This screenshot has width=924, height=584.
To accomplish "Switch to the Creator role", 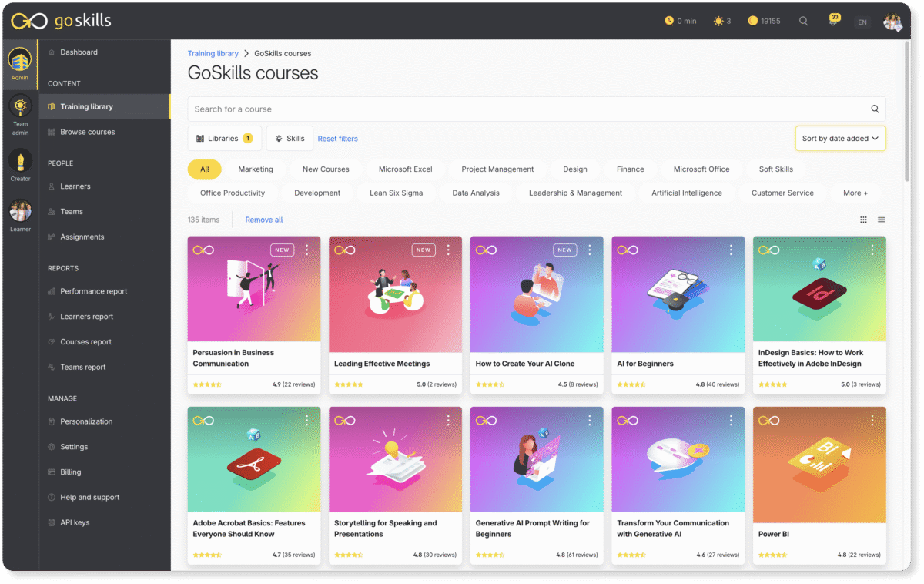I will (20, 165).
